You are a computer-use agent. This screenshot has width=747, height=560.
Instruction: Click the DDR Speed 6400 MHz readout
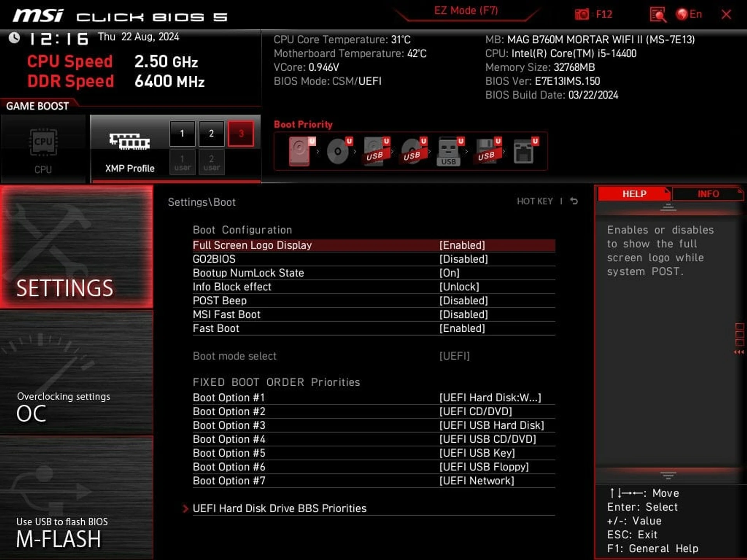[116, 82]
